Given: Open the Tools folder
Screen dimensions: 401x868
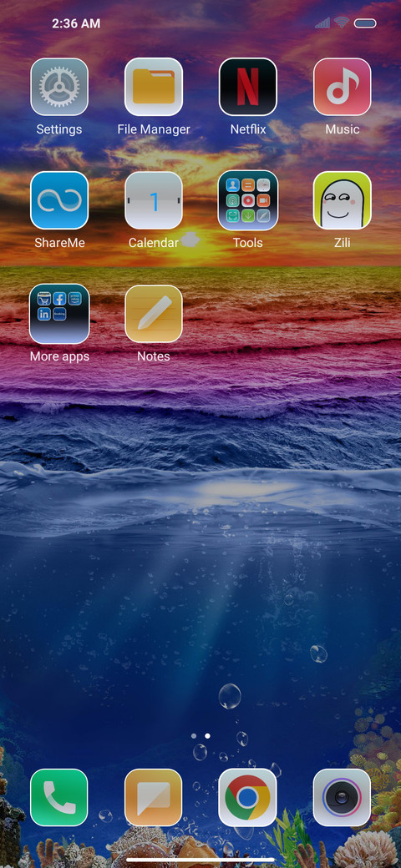Looking at the screenshot, I should click(x=248, y=200).
